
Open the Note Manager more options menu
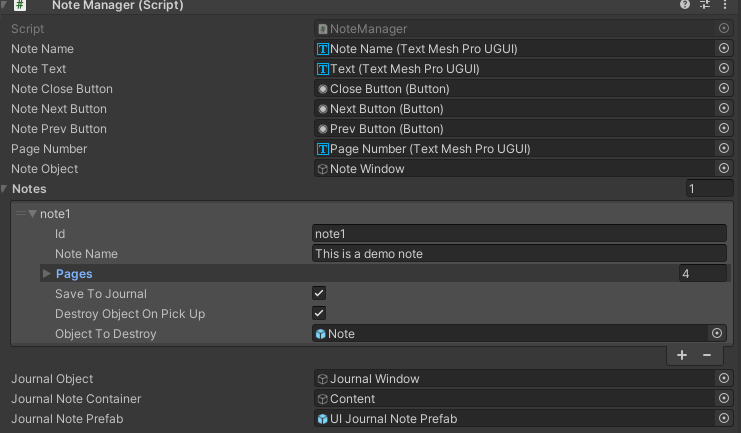coord(723,6)
